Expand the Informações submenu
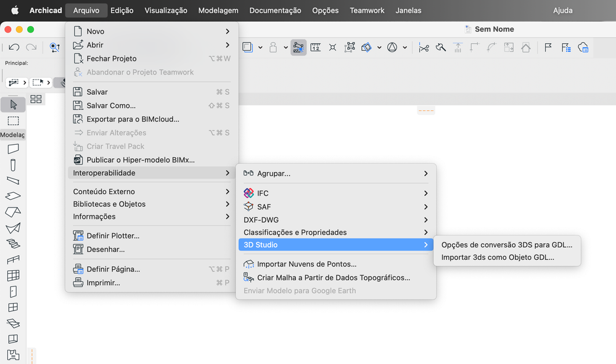 coord(152,217)
